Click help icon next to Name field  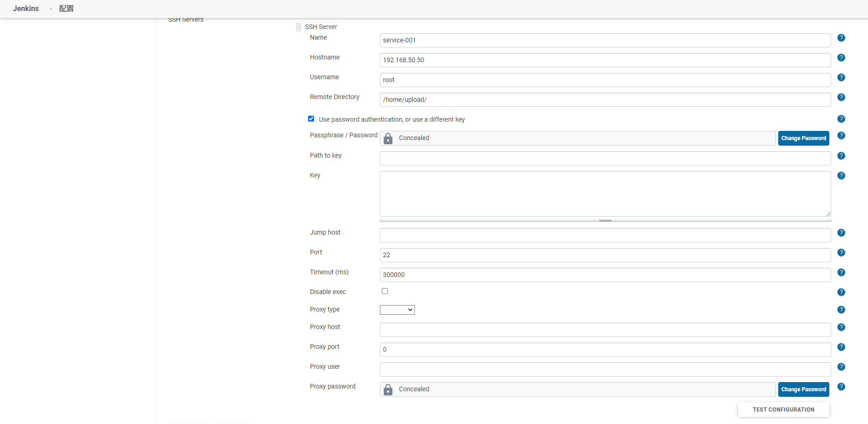tap(841, 38)
